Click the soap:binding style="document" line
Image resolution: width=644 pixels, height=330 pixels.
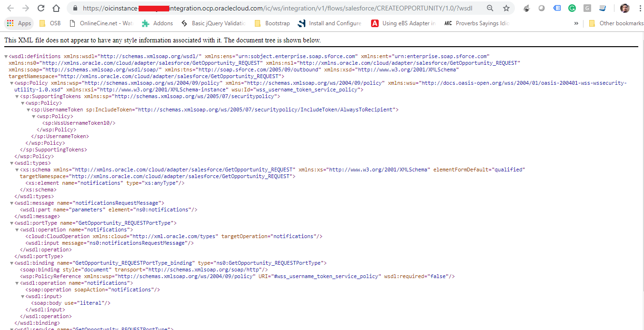click(144, 270)
